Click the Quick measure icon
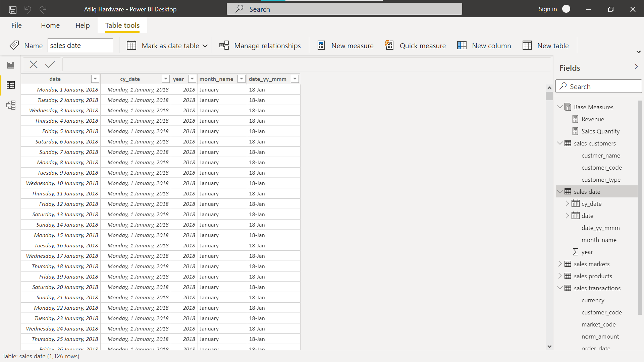 (x=389, y=45)
